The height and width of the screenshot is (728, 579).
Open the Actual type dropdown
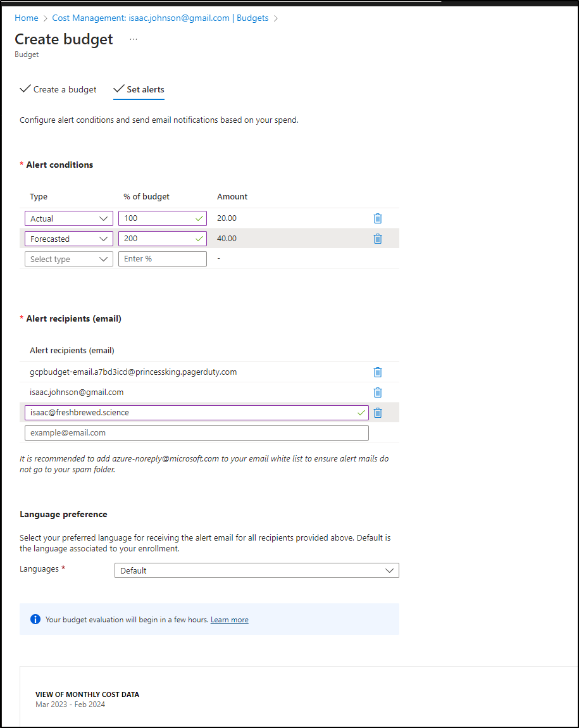[x=69, y=218]
